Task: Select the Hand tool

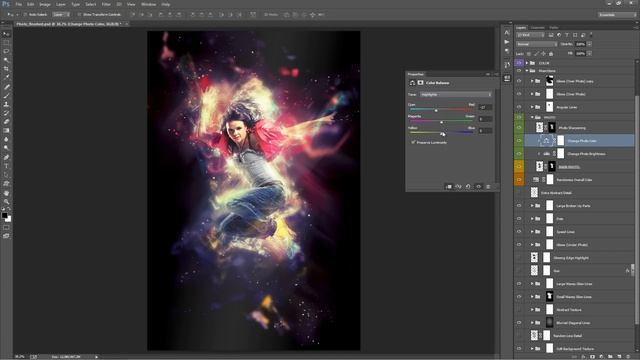Action: (6, 193)
